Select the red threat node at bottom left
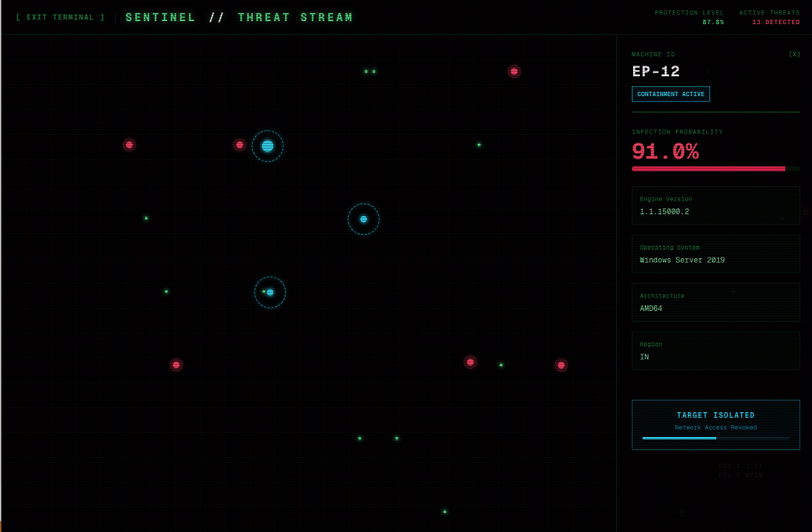 coord(176,365)
